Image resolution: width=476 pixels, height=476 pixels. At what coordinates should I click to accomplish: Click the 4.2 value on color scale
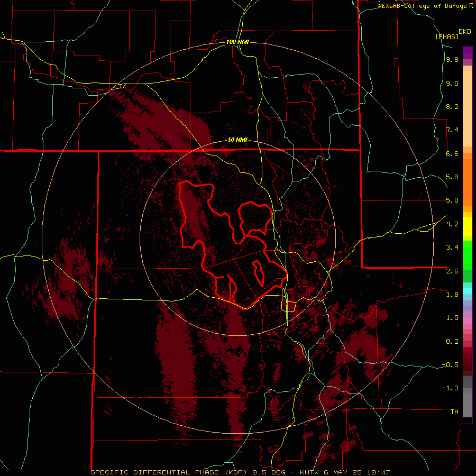tap(452, 224)
